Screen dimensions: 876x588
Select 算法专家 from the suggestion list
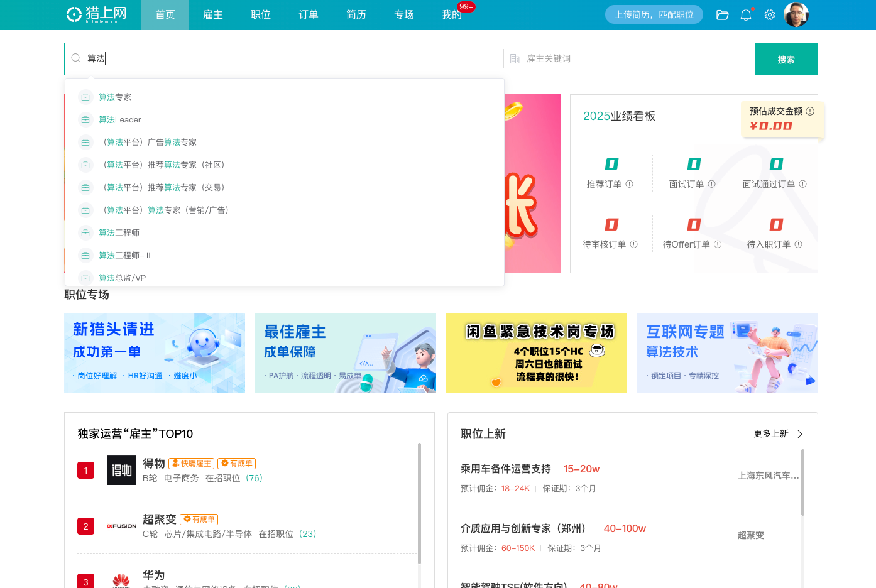[115, 97]
